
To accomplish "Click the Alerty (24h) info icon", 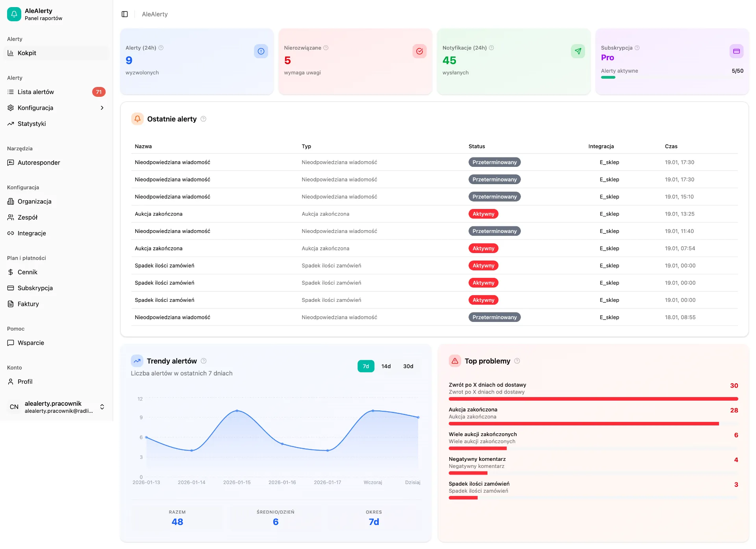I will point(261,51).
